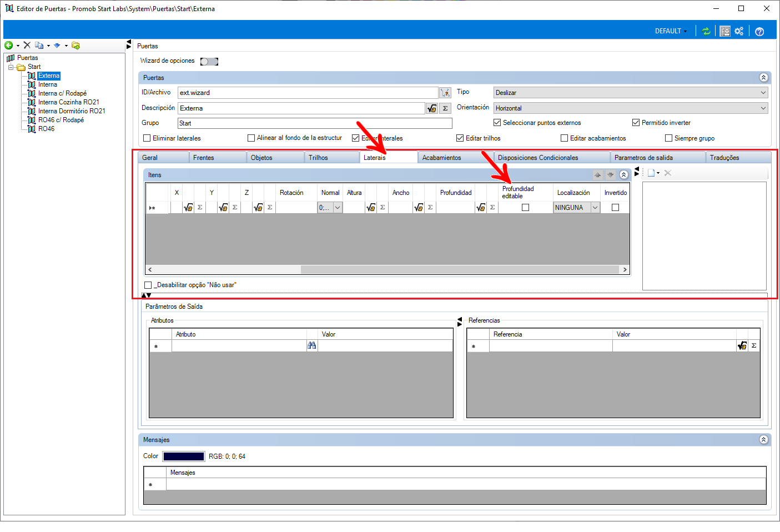
Task: Click the wand icon beside ID/Archivo field
Action: point(445,93)
